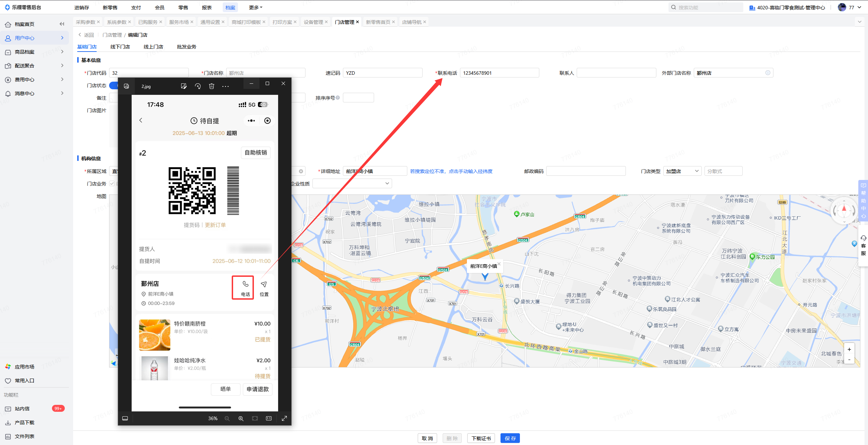Open the 帮助中心 side tab
This screenshot has width=868, height=445.
click(863, 201)
